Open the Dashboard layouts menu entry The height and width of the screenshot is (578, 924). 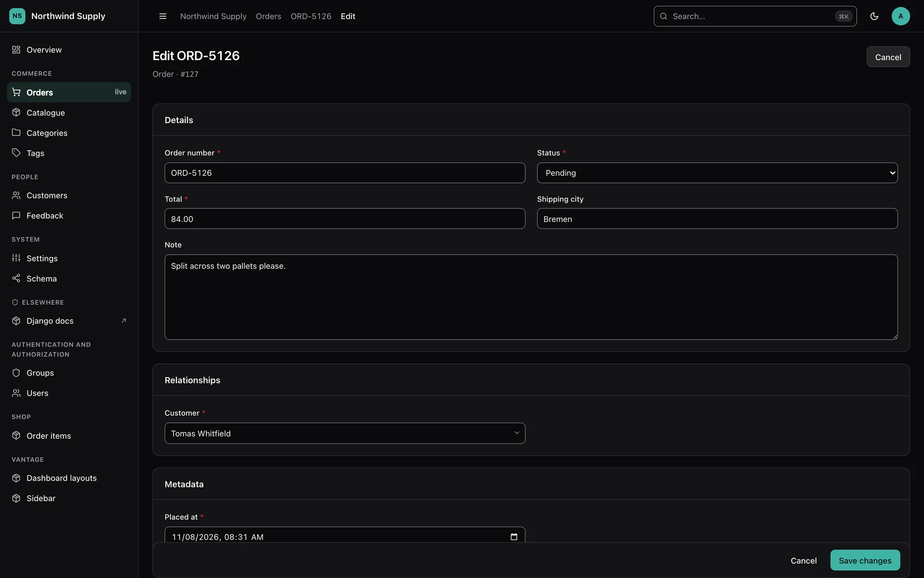pyautogui.click(x=69, y=478)
